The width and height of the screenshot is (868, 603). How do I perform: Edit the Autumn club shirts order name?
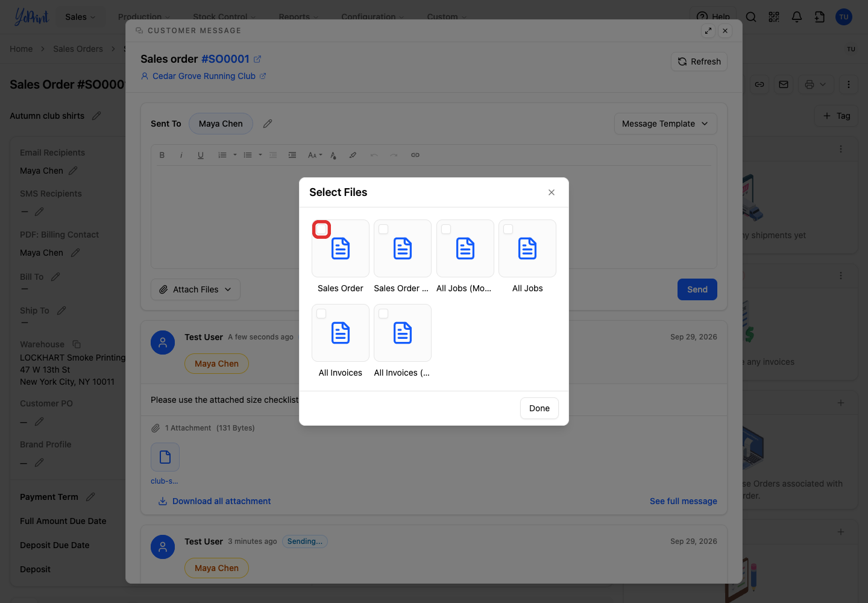[96, 116]
